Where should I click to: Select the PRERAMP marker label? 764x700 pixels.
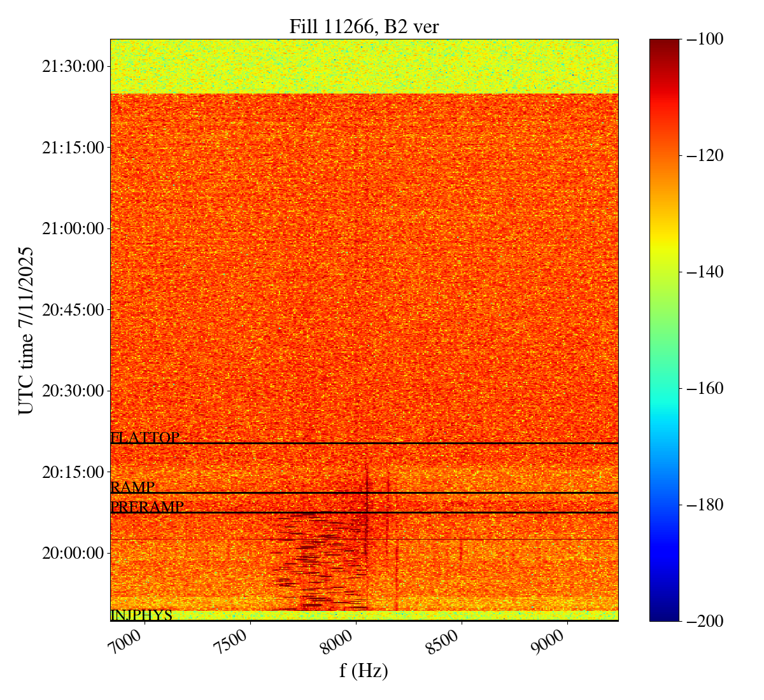[x=147, y=507]
